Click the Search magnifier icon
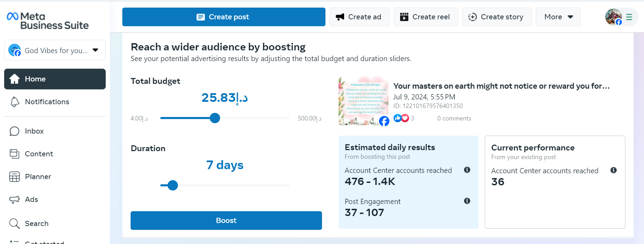 pyautogui.click(x=15, y=224)
